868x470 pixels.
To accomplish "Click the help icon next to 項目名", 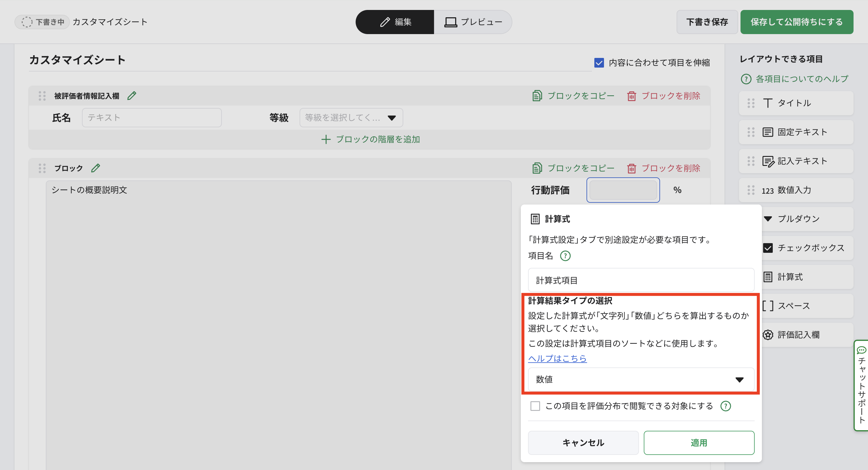I will click(x=565, y=256).
